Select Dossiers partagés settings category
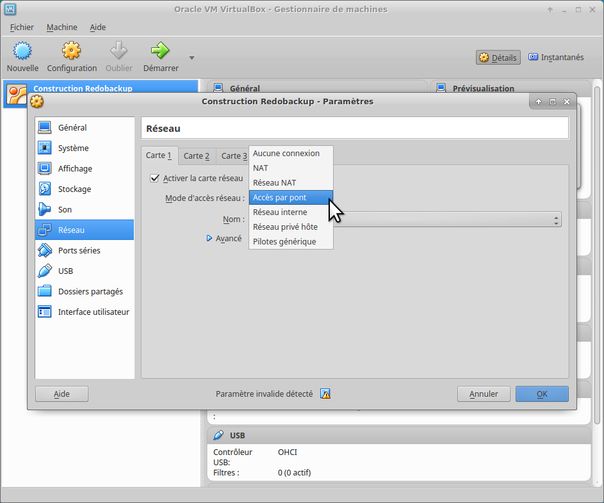Viewport: 604px width, 503px height. [x=84, y=291]
